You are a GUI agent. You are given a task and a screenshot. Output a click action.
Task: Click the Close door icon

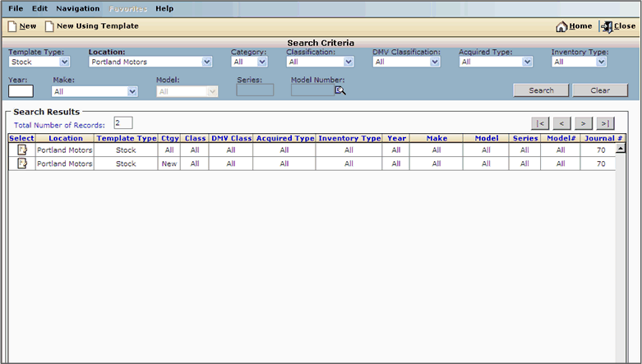607,26
